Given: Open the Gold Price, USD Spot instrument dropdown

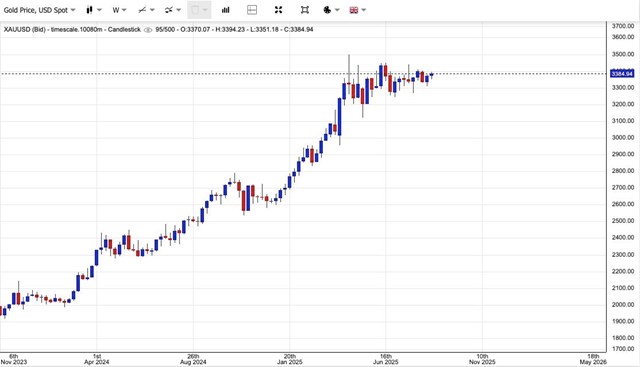Looking at the screenshot, I should pyautogui.click(x=39, y=10).
